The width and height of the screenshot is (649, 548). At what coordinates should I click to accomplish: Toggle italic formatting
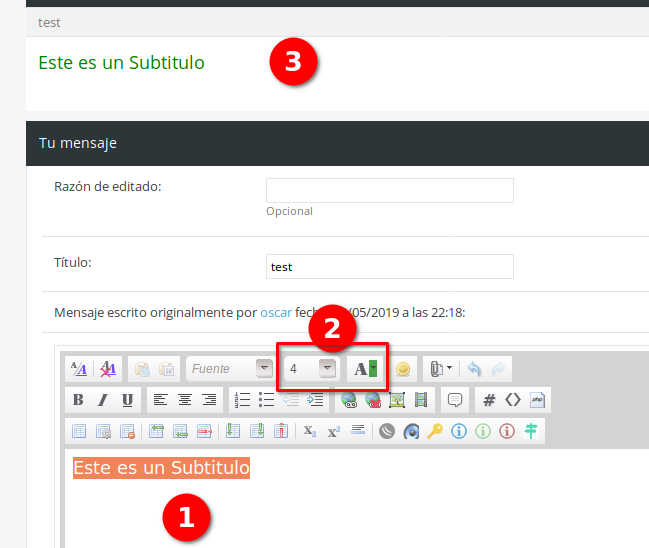pos(102,400)
